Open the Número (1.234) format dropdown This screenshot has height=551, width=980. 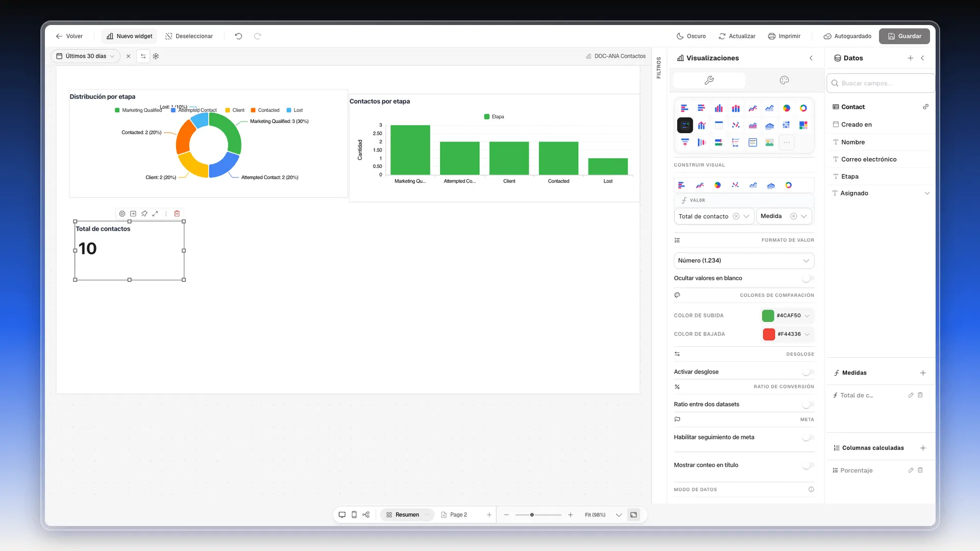(744, 261)
